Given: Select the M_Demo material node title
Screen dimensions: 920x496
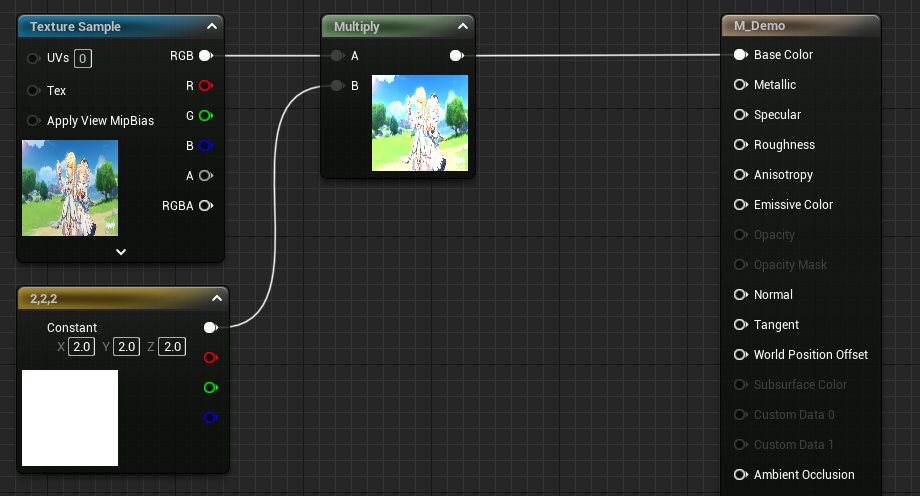Looking at the screenshot, I should coord(760,26).
